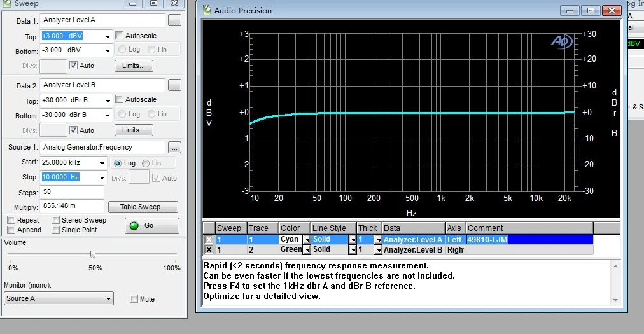Viewport: 644px width, 334px height.
Task: Click the green Go sweep button
Action: click(152, 226)
